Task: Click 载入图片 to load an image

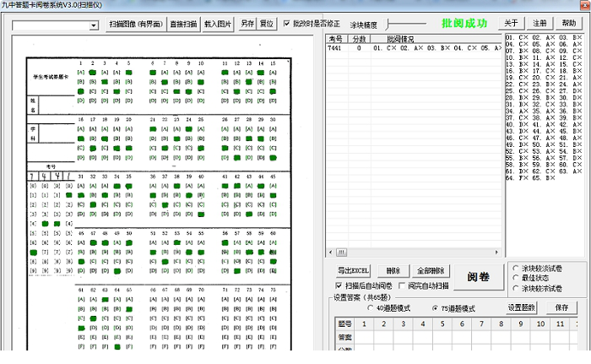Action: 218,24
